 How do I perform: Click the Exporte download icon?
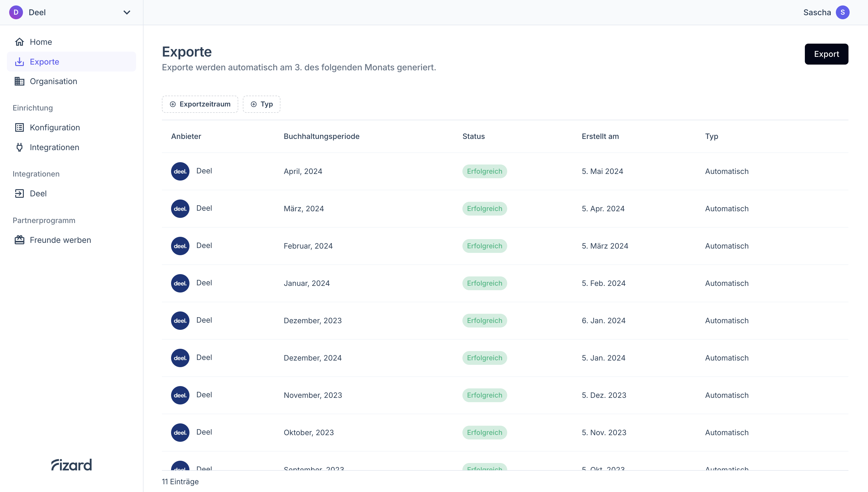point(19,61)
